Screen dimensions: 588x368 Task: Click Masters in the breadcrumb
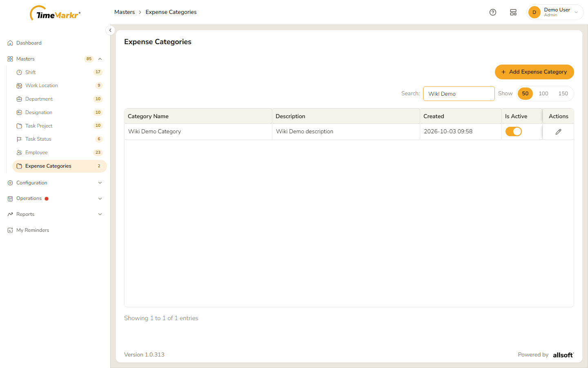[125, 12]
